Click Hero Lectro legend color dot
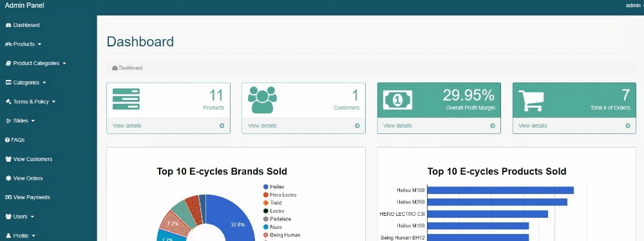This screenshot has height=241, width=644. click(x=266, y=195)
